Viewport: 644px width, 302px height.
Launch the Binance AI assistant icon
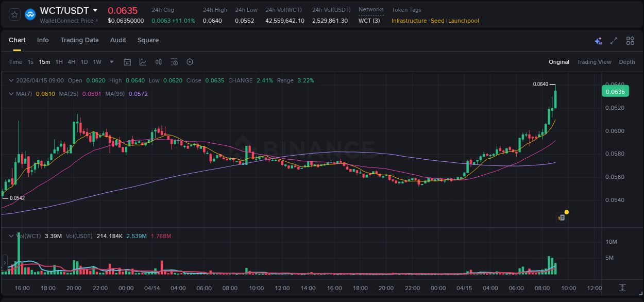598,40
